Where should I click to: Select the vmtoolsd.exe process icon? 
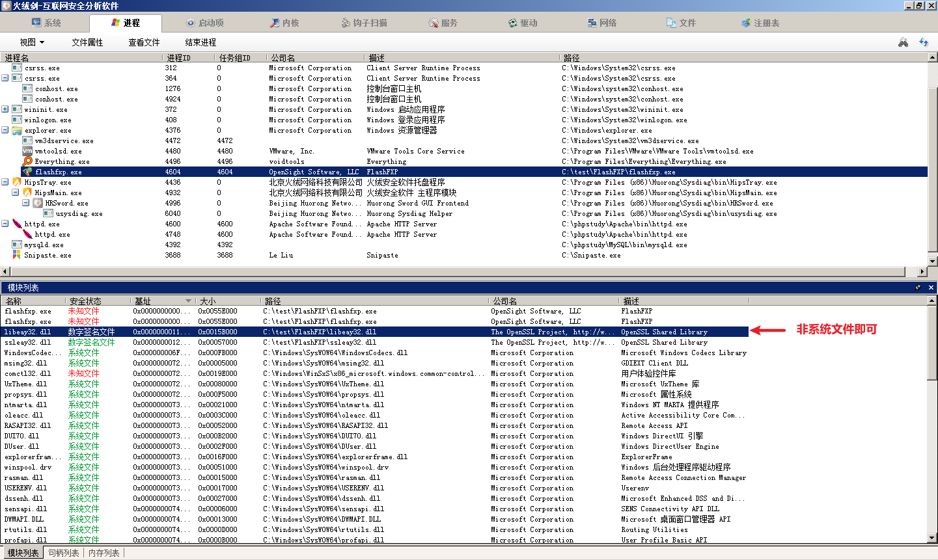tap(27, 151)
